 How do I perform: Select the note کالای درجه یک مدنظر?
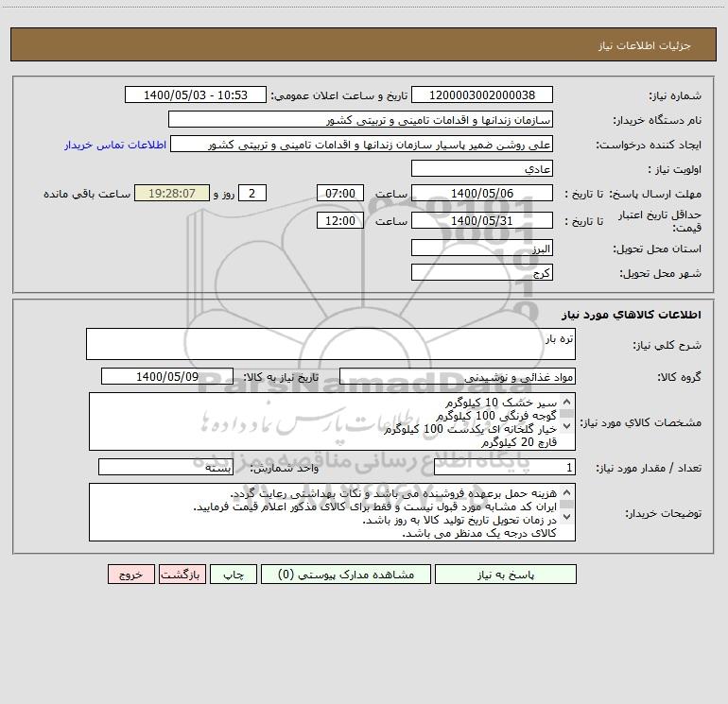(478, 534)
